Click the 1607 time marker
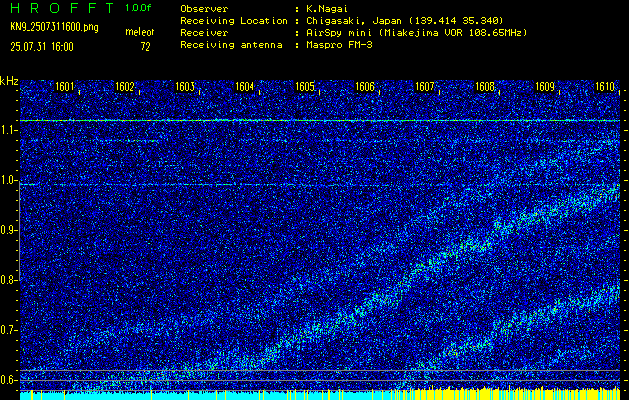 [424, 86]
